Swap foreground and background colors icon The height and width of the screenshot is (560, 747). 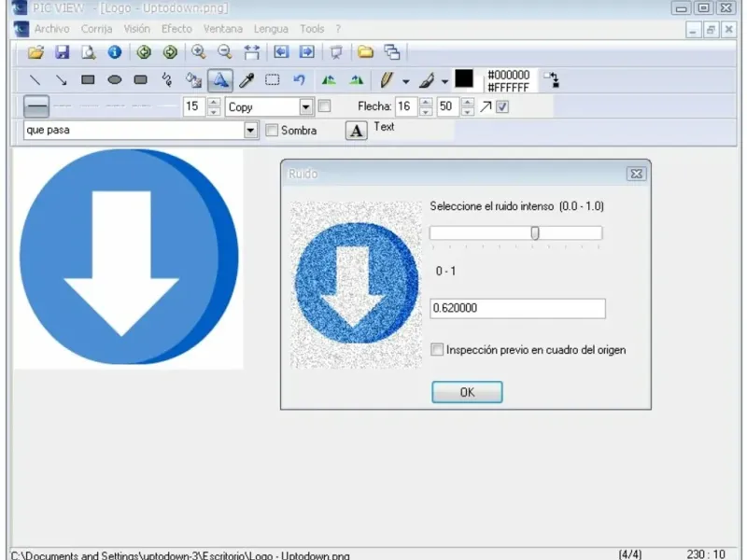pyautogui.click(x=552, y=79)
